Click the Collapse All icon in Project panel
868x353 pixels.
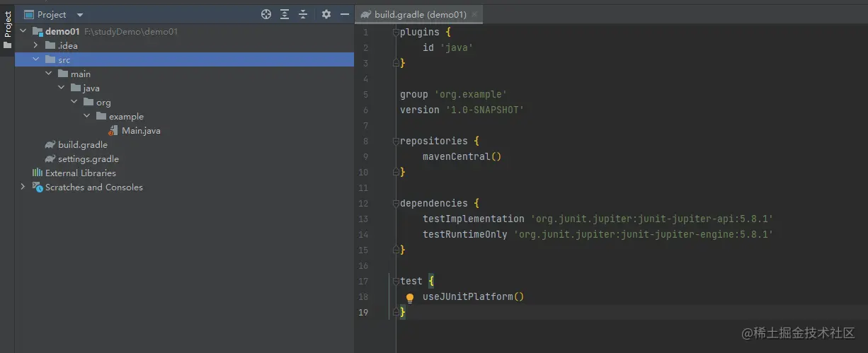point(303,14)
